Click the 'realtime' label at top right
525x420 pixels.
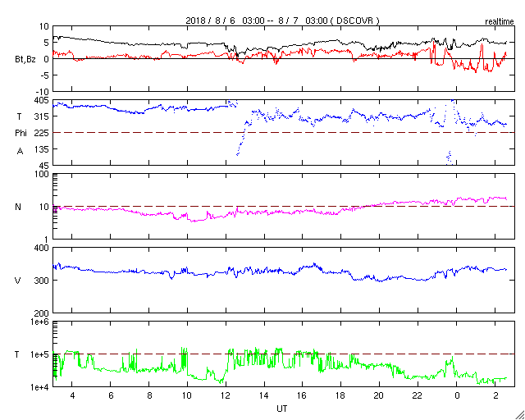[x=500, y=22]
